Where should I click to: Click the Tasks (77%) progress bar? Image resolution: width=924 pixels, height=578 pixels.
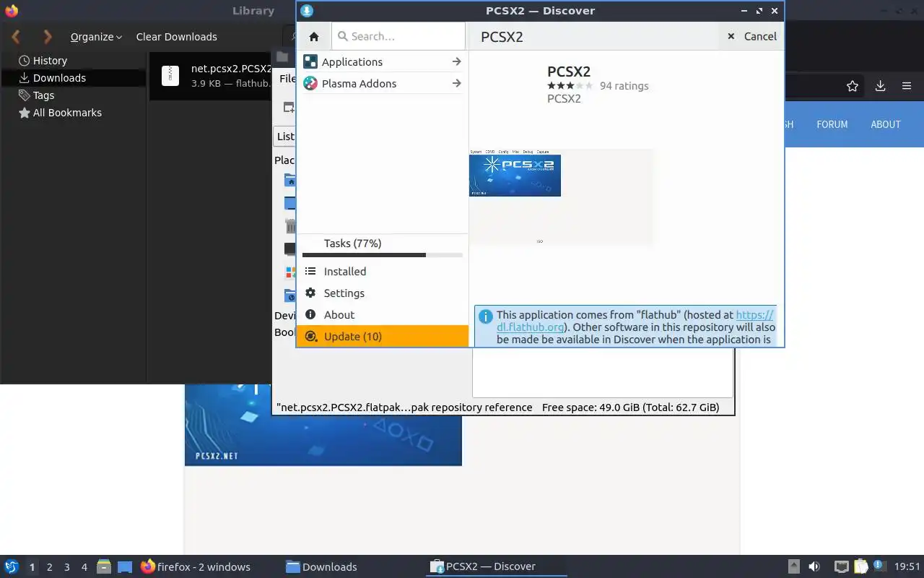coord(383,255)
